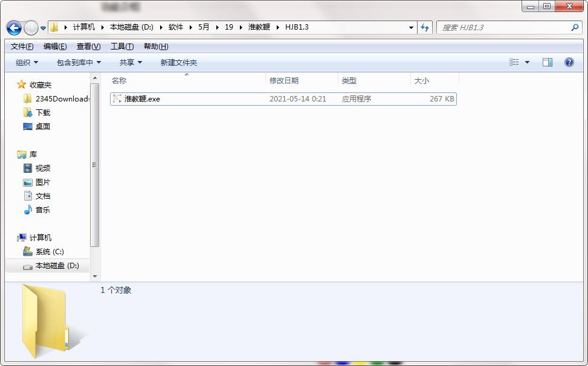Click the magnifier search icon
The image size is (588, 366).
pos(575,27)
